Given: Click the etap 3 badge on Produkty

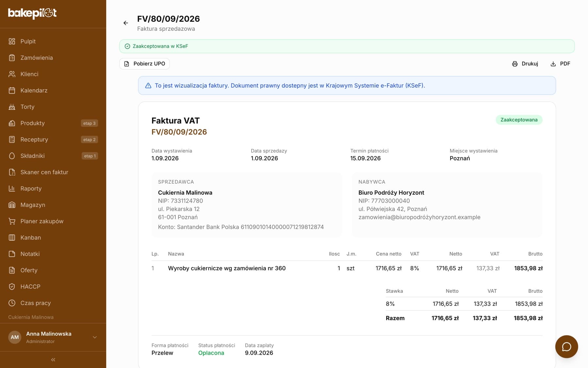Looking at the screenshot, I should (90, 123).
